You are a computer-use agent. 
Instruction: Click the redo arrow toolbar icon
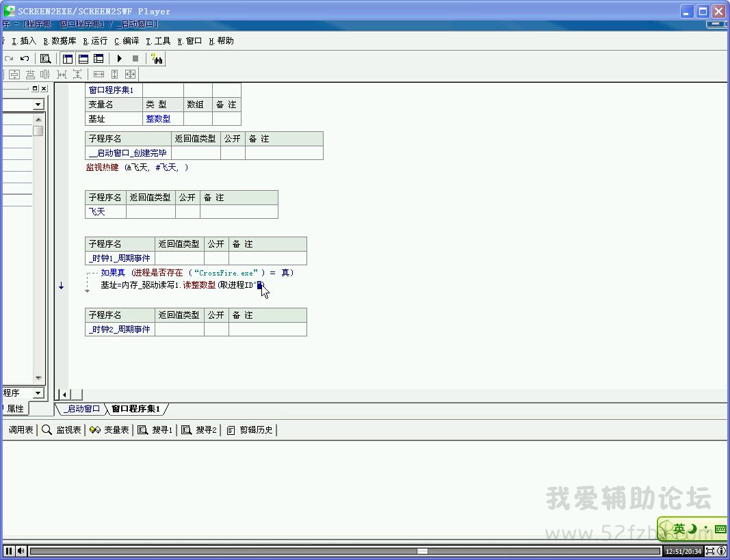coord(9,59)
